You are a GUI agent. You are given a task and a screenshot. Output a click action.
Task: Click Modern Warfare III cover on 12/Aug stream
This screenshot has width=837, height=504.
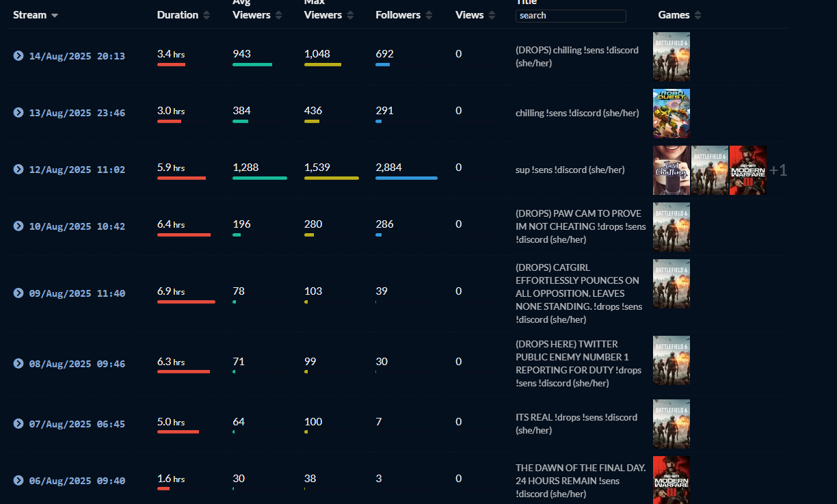[748, 170]
